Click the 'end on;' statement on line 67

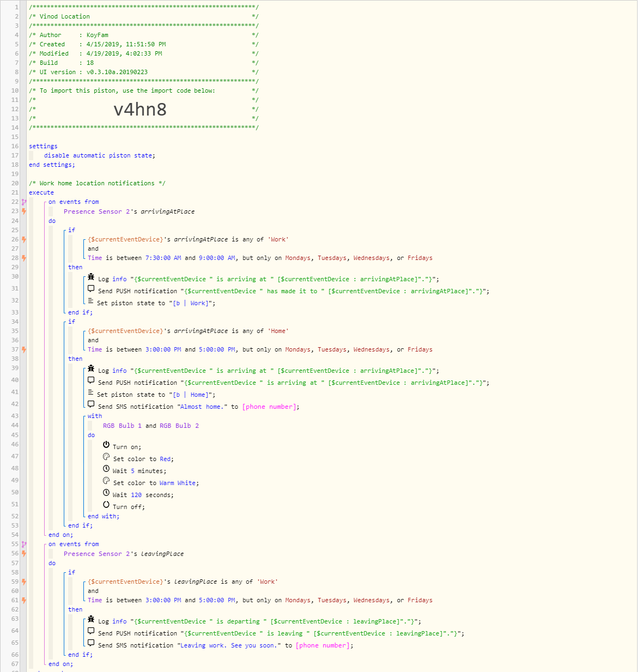(60, 664)
